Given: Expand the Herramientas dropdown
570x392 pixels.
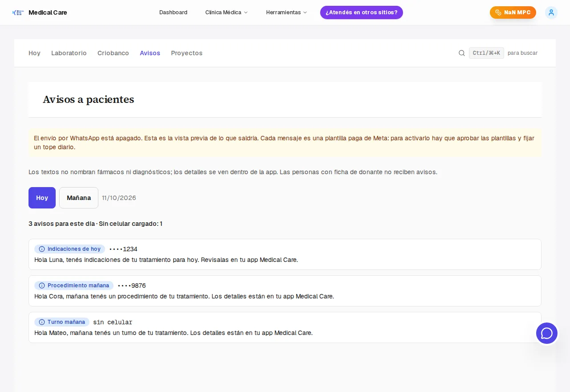Looking at the screenshot, I should 286,12.
